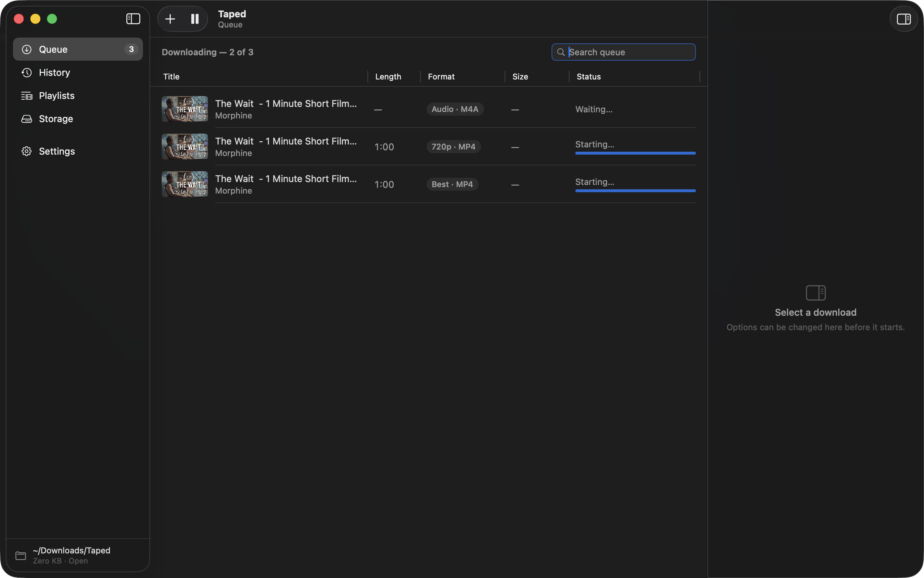924x578 pixels.
Task: Open the ~/Downloads/Taped folder link
Action: [x=71, y=551]
